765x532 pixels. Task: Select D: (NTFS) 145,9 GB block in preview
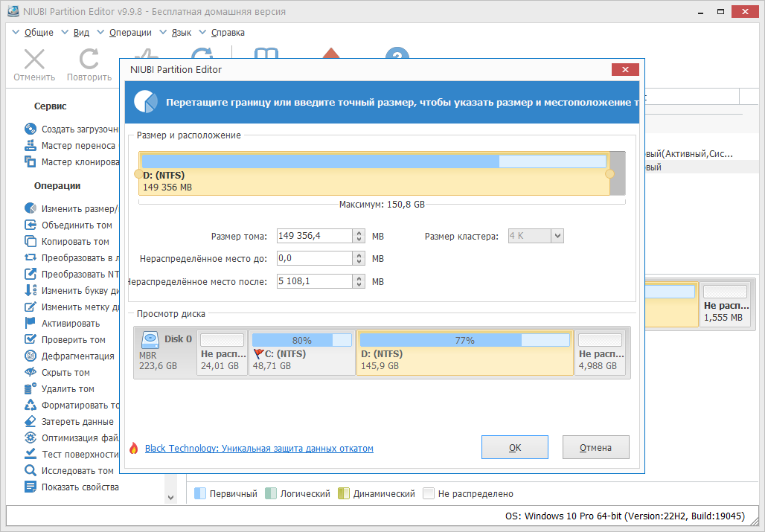pos(465,353)
